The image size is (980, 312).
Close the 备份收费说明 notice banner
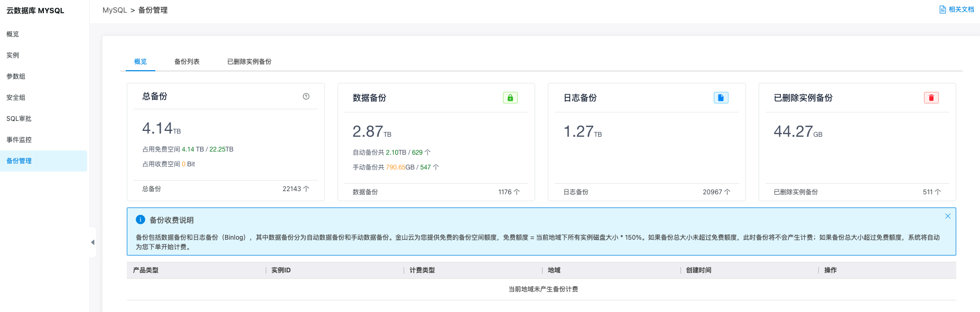pos(947,216)
